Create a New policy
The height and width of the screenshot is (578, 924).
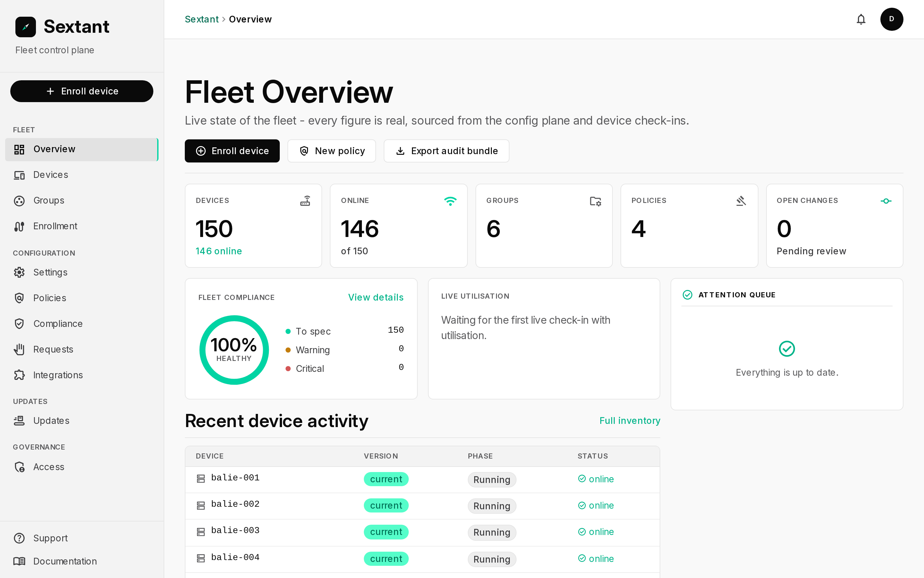click(x=331, y=151)
